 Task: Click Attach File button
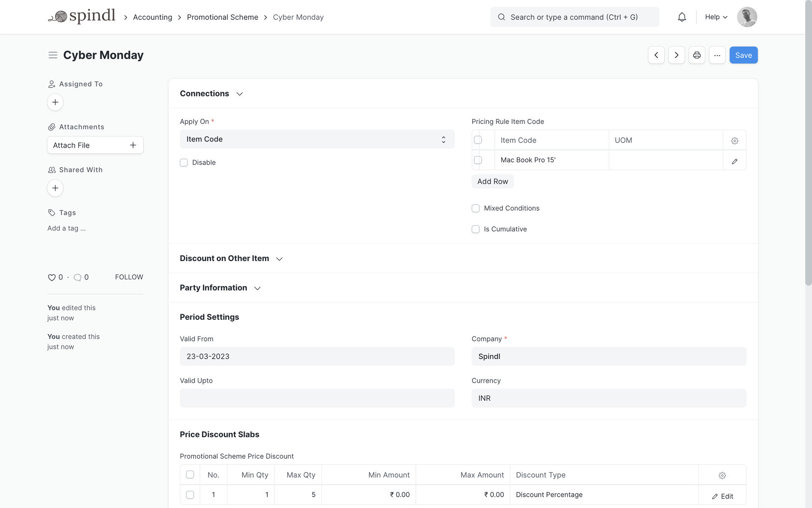(95, 145)
